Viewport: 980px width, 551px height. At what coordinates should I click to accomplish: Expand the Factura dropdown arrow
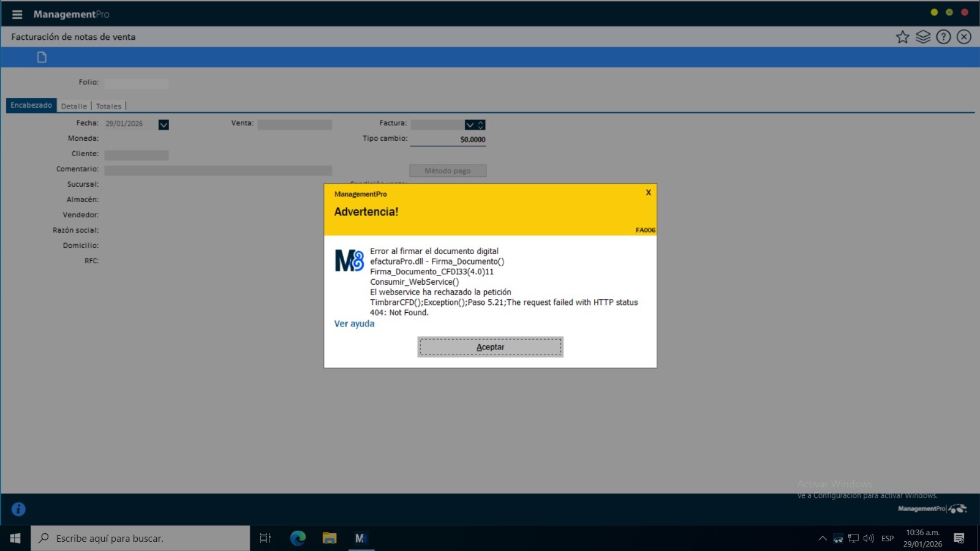(470, 125)
